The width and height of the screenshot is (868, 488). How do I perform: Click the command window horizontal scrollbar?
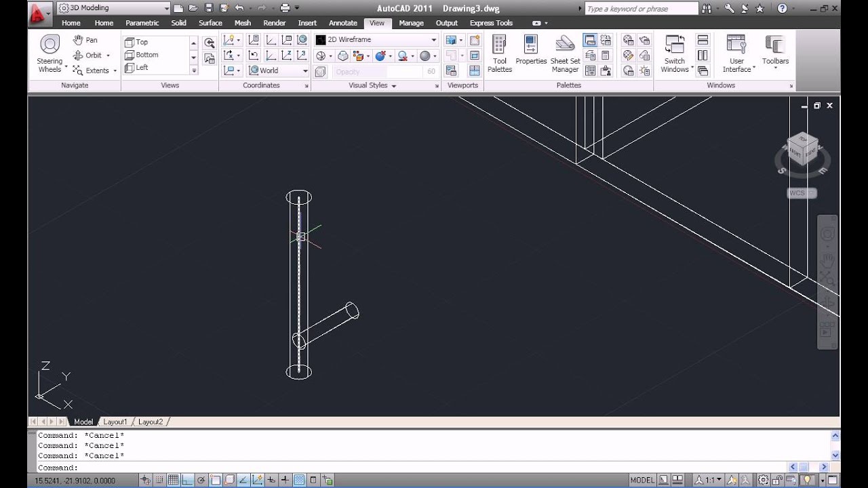[x=809, y=467]
